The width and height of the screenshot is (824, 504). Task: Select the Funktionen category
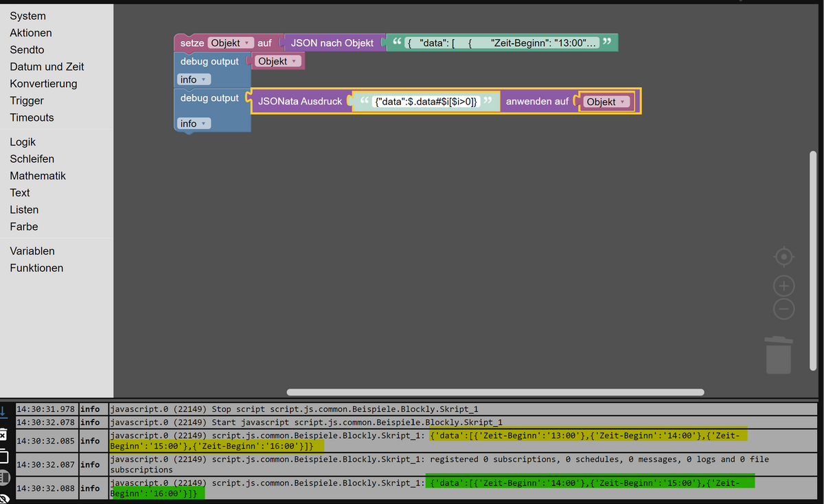click(36, 268)
